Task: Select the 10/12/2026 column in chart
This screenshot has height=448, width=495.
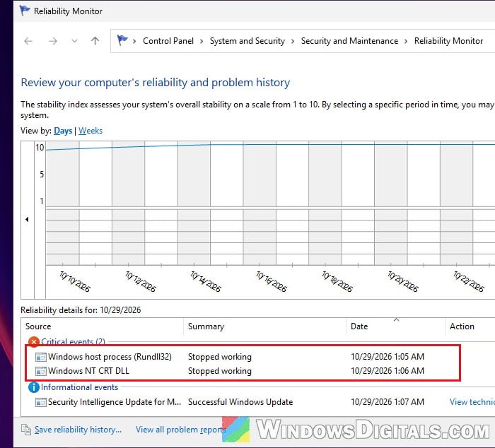Action: pyautogui.click(x=128, y=204)
